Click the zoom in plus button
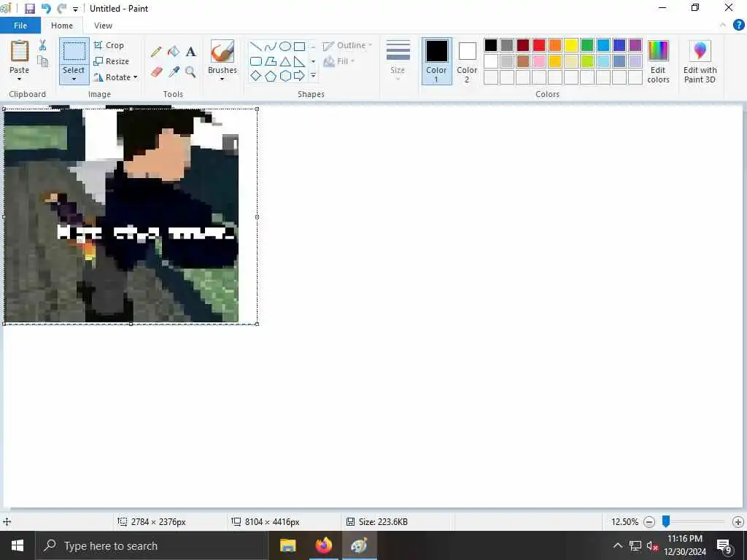This screenshot has width=747, height=560. [738, 522]
